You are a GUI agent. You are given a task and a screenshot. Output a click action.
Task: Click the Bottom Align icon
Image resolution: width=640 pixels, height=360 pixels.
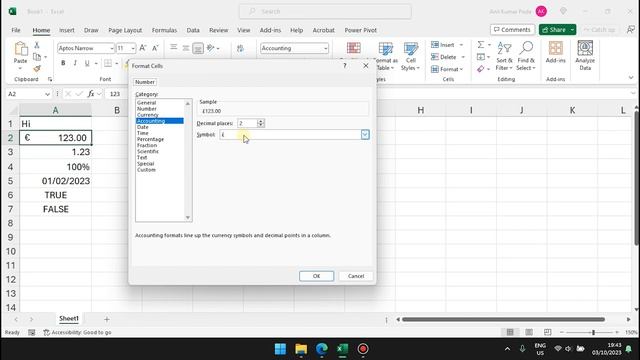pyautogui.click(x=198, y=48)
